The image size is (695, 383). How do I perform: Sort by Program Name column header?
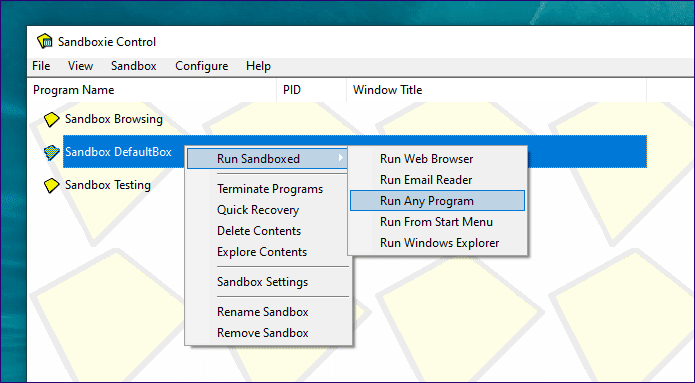(152, 90)
